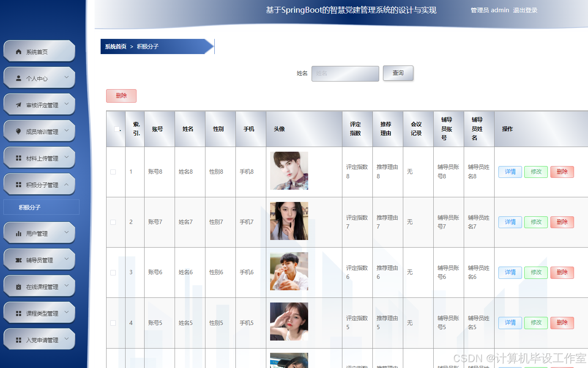Click the bulb icon beside 成员培训管理

(19, 132)
